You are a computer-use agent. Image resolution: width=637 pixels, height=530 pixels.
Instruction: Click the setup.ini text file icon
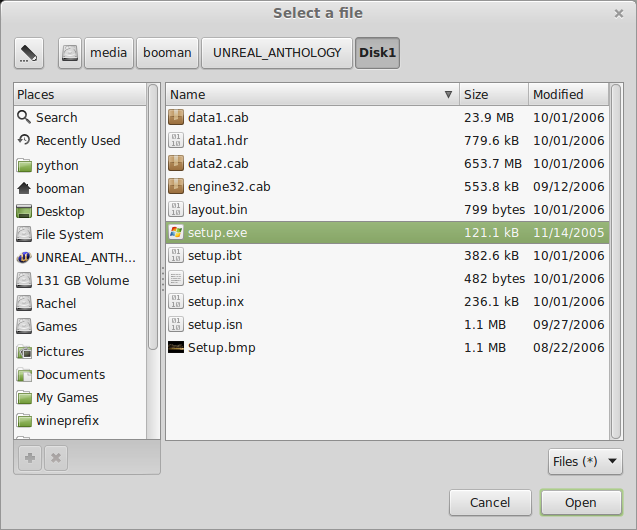coord(176,278)
